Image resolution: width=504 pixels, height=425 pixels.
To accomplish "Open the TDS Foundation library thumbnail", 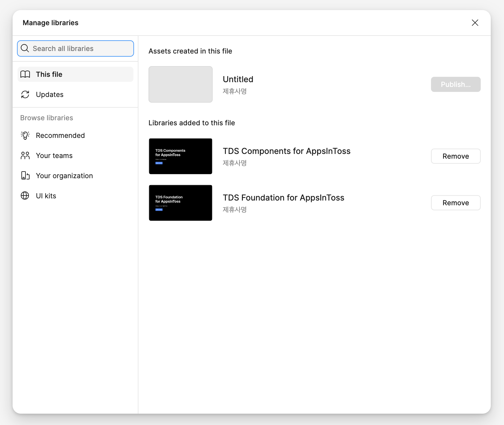I will [x=181, y=203].
